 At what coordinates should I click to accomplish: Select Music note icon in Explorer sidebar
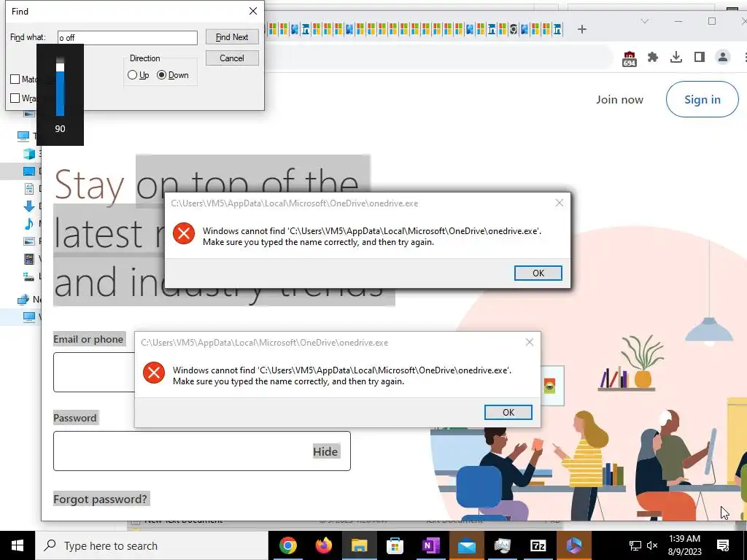(x=29, y=223)
